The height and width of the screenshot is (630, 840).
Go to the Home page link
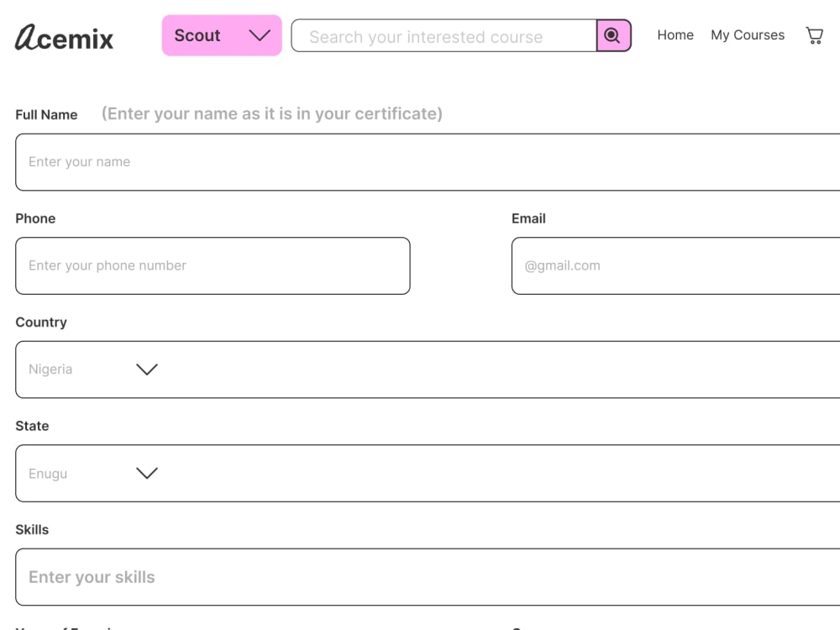click(675, 34)
